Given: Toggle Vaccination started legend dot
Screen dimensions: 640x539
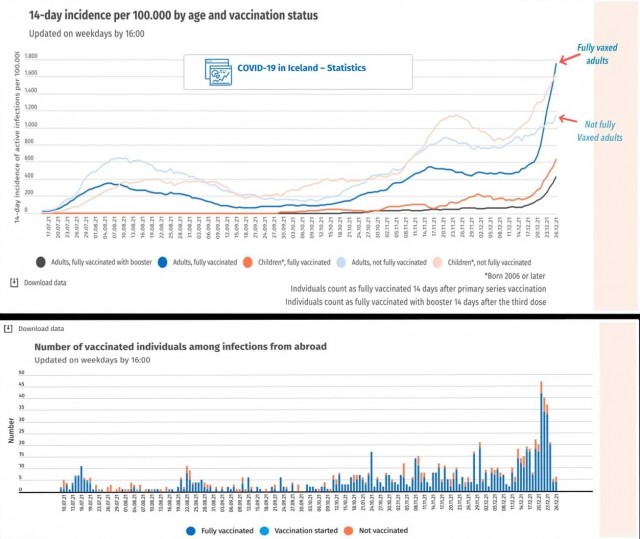Looking at the screenshot, I should click(264, 531).
